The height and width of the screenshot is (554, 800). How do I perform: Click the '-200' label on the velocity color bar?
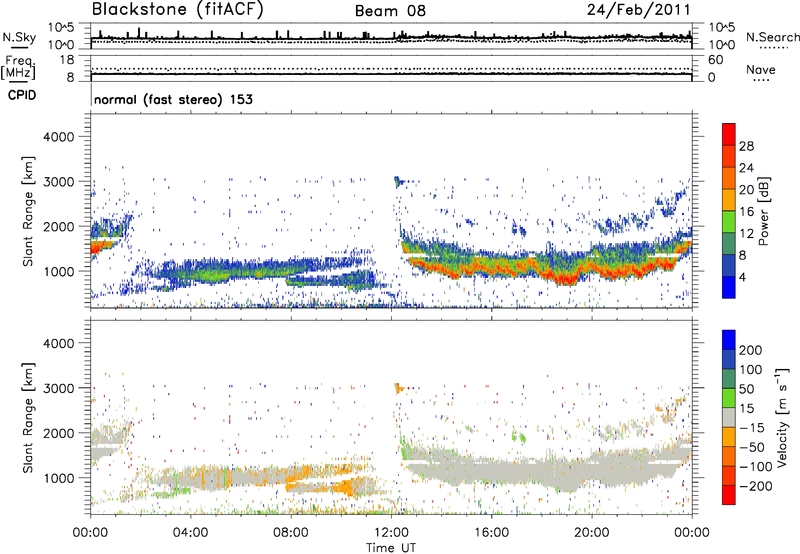coord(756,486)
